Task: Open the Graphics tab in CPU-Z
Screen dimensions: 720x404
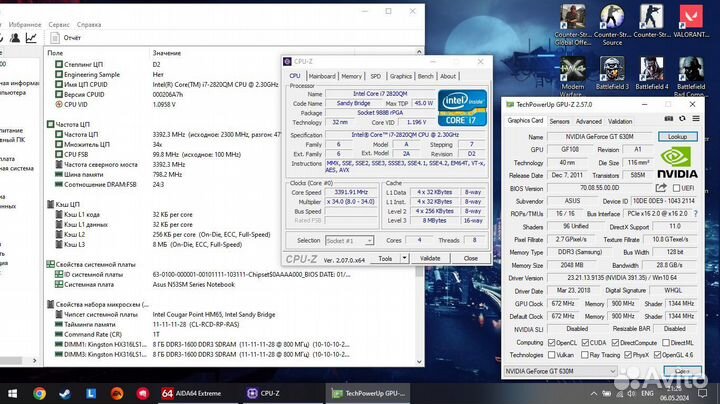Action: pos(401,76)
